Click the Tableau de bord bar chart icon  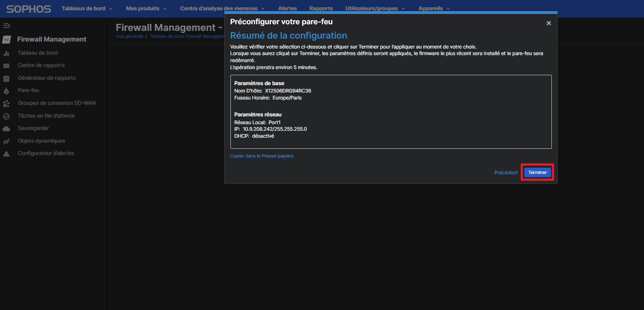[x=6, y=53]
